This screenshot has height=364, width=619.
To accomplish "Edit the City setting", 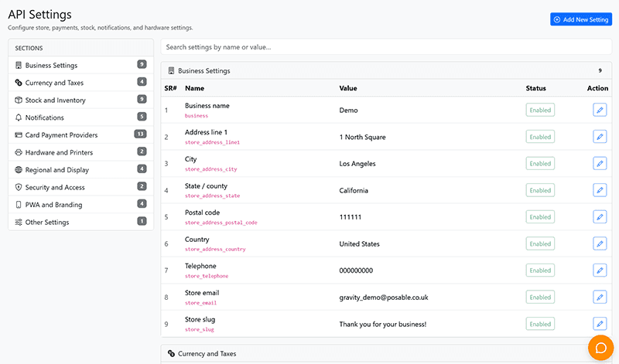I will (600, 163).
